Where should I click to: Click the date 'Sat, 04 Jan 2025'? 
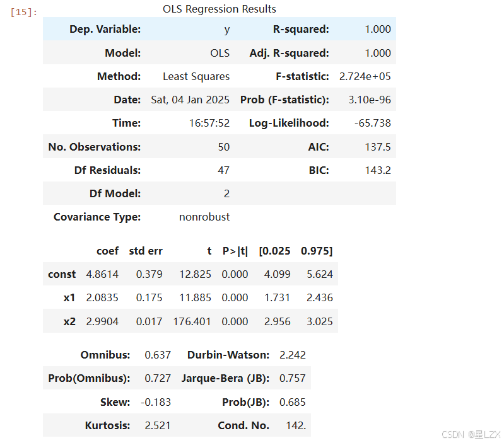click(x=190, y=100)
